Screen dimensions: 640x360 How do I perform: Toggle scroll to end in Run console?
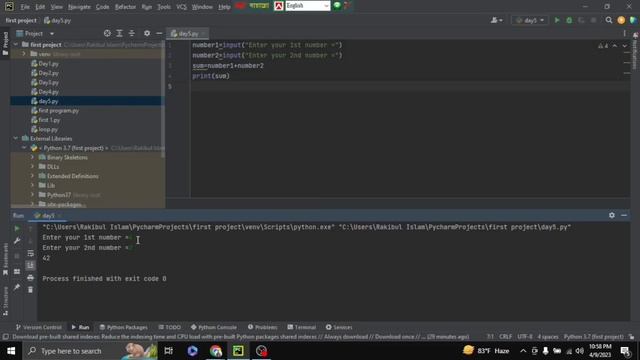click(30, 265)
